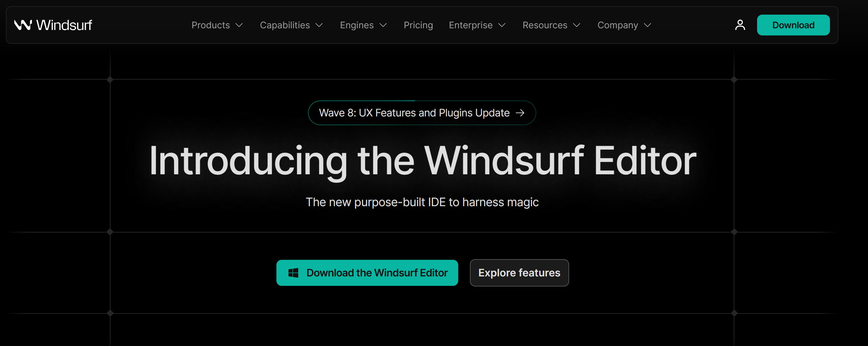The width and height of the screenshot is (868, 346).
Task: Go to the Pricing page
Action: (418, 25)
